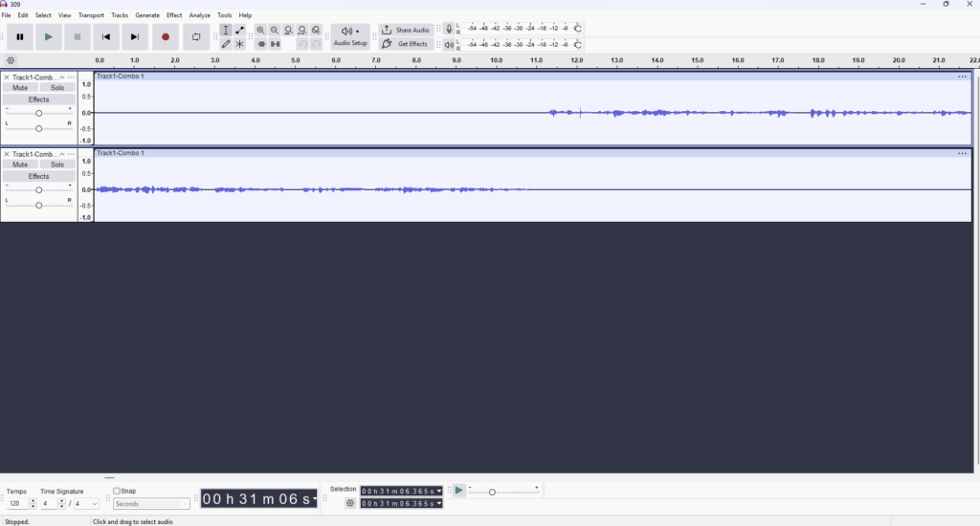Click the Tempo value field
The height and width of the screenshot is (526, 980).
click(17, 503)
